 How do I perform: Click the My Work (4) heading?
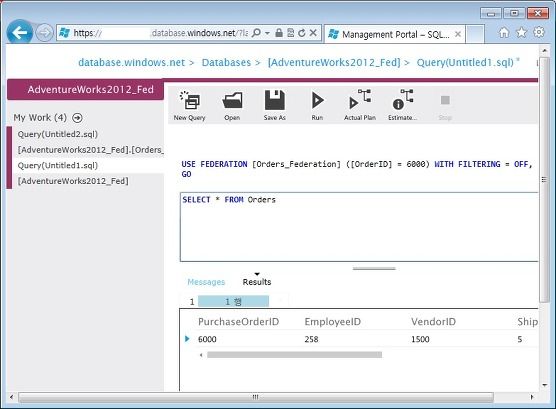click(40, 117)
